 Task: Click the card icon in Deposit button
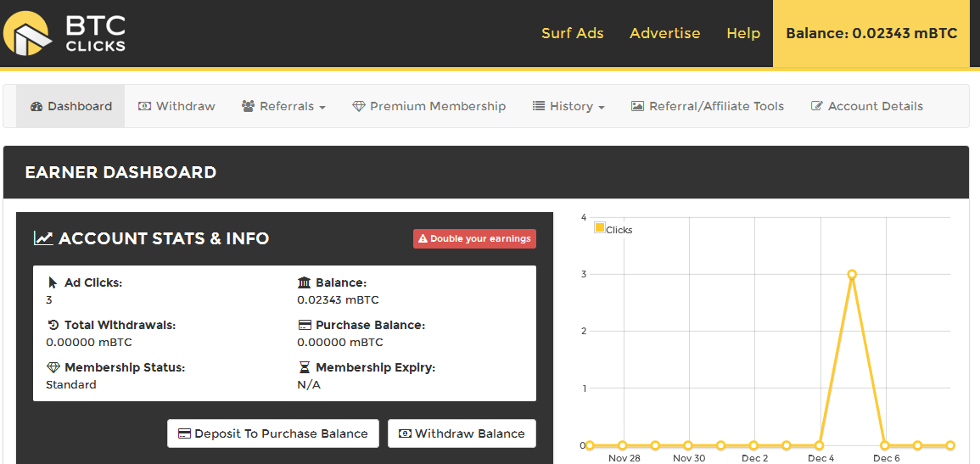(x=184, y=433)
